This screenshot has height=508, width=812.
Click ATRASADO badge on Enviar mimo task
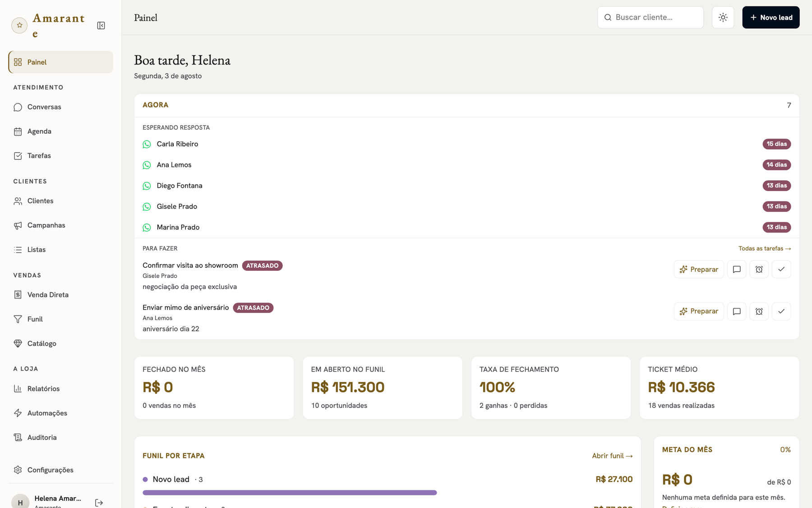coord(253,308)
